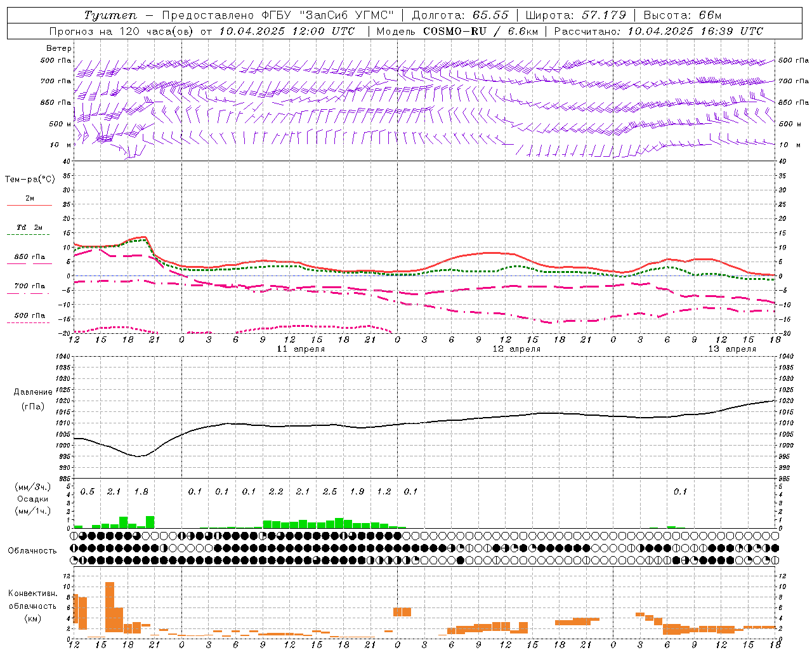Select the forecast start 10.04.2025 12:00 UTC
812x650 pixels.
pos(287,31)
